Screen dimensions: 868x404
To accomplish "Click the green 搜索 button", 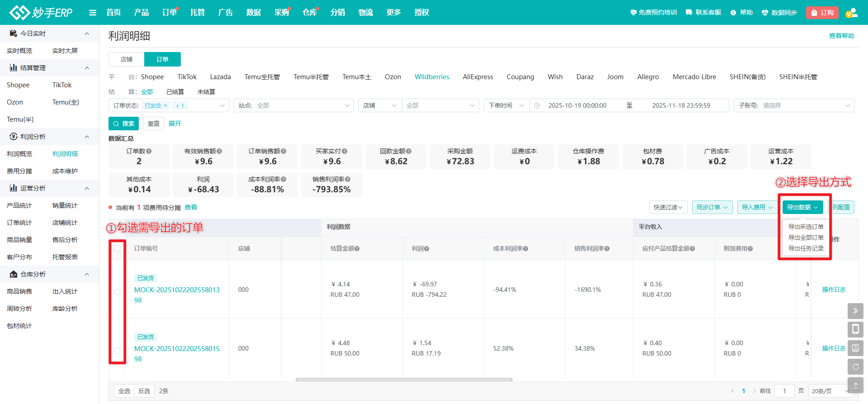I will [x=123, y=124].
